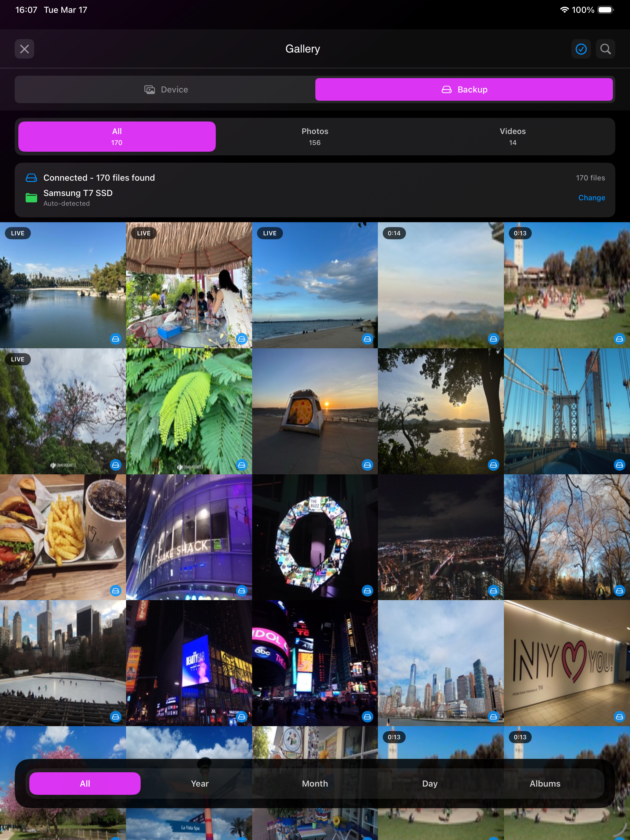Select the All 170 filter

pyautogui.click(x=117, y=136)
